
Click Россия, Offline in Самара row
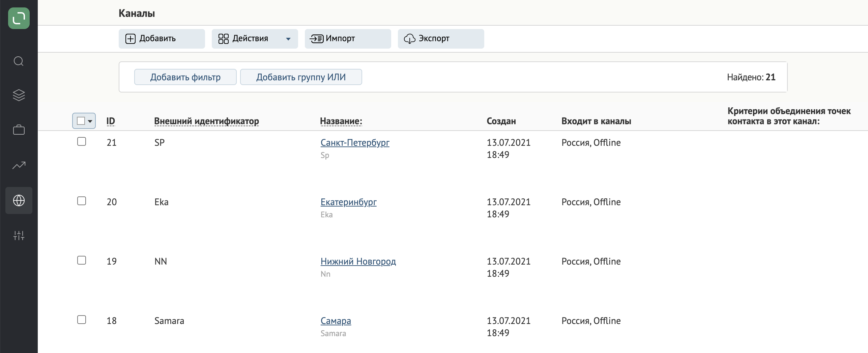591,321
